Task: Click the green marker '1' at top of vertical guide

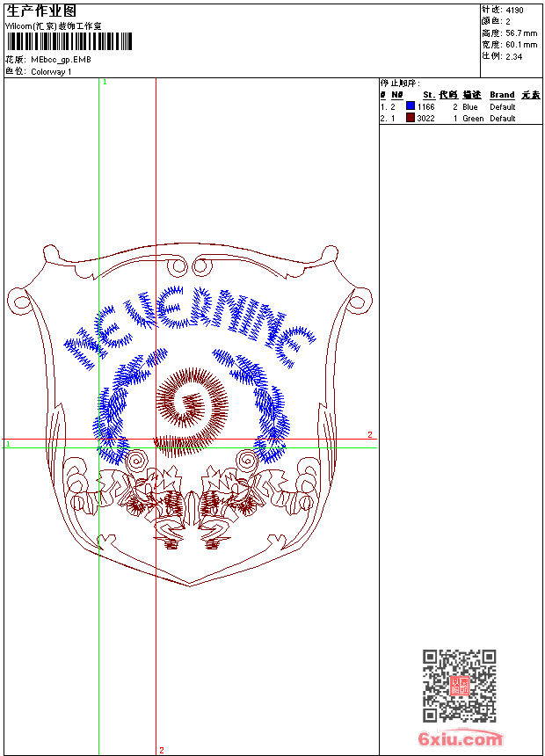Action: click(x=105, y=82)
